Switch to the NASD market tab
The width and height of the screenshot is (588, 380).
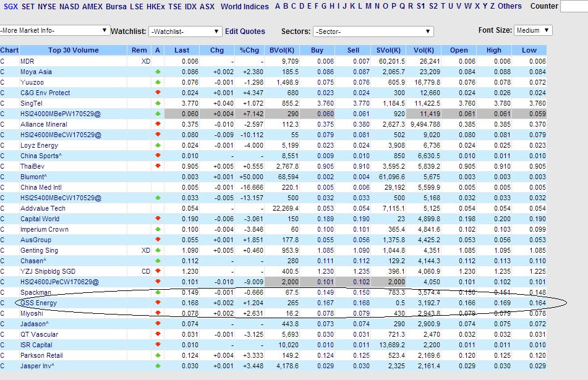pyautogui.click(x=69, y=6)
